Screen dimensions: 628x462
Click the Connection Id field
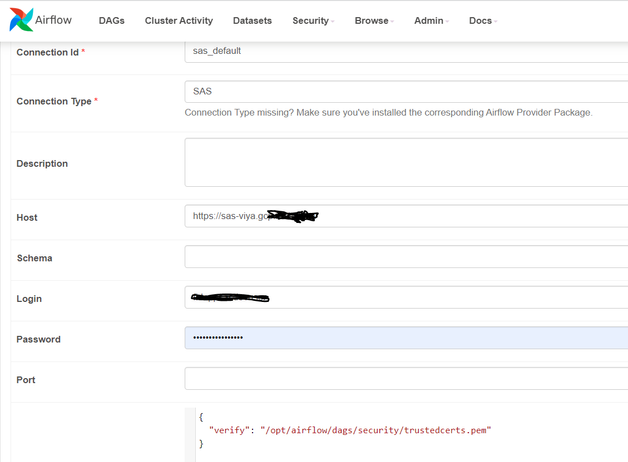(405, 51)
